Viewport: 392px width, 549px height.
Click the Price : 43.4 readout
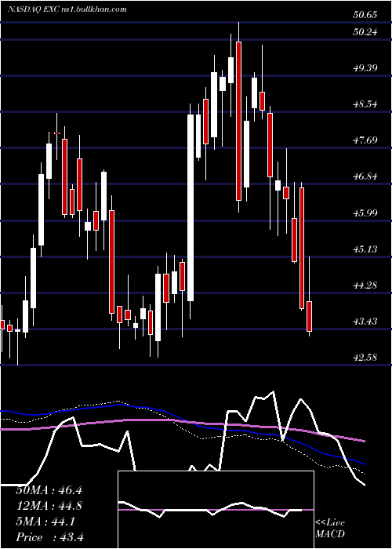[x=49, y=537]
